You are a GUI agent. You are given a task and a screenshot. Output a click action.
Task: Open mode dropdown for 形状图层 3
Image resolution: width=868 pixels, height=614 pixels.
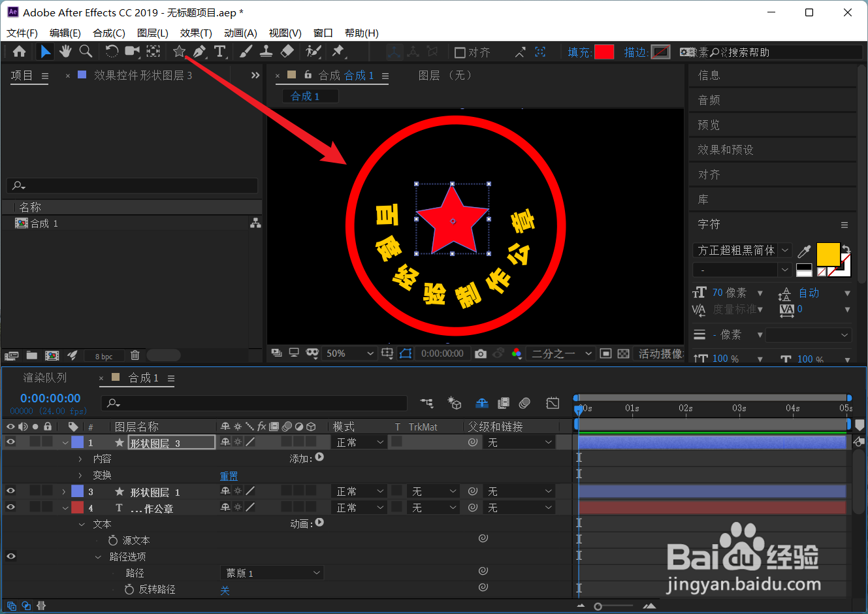click(x=360, y=442)
